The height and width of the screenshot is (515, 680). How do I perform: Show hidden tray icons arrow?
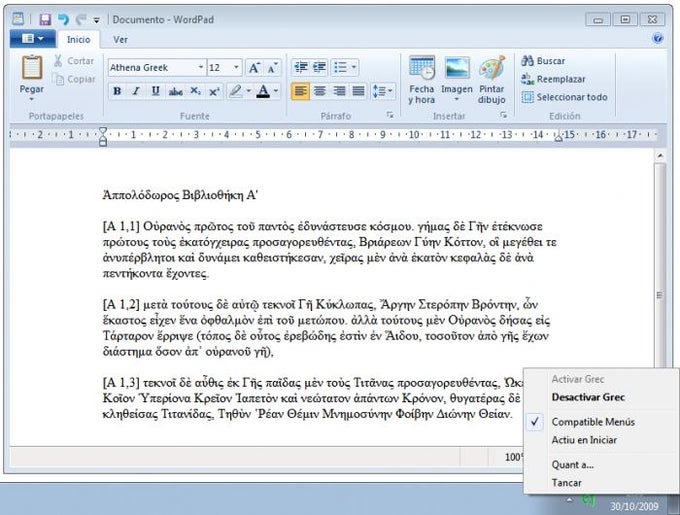(569, 499)
